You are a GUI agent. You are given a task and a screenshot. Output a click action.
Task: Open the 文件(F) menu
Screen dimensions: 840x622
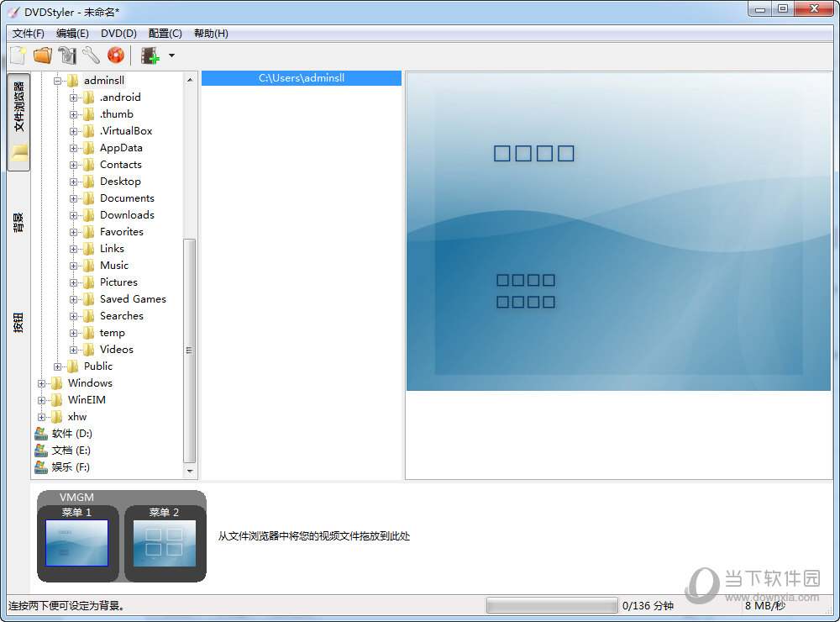tap(29, 34)
